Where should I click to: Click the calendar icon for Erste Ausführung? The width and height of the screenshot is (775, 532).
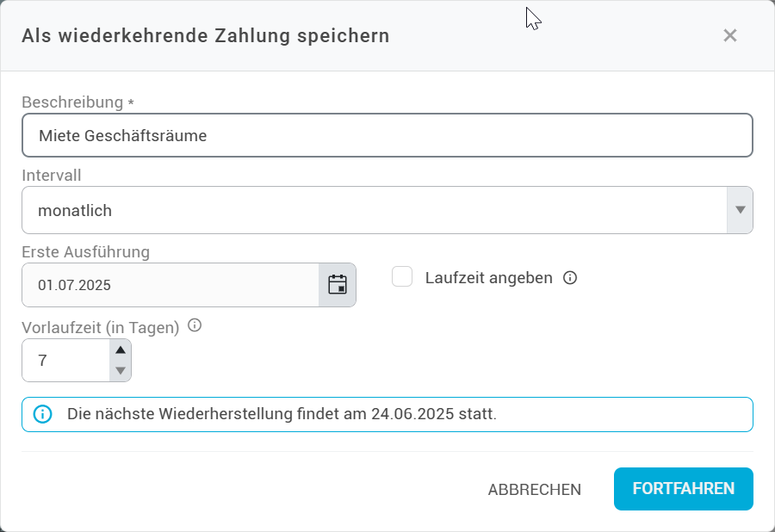click(x=337, y=285)
